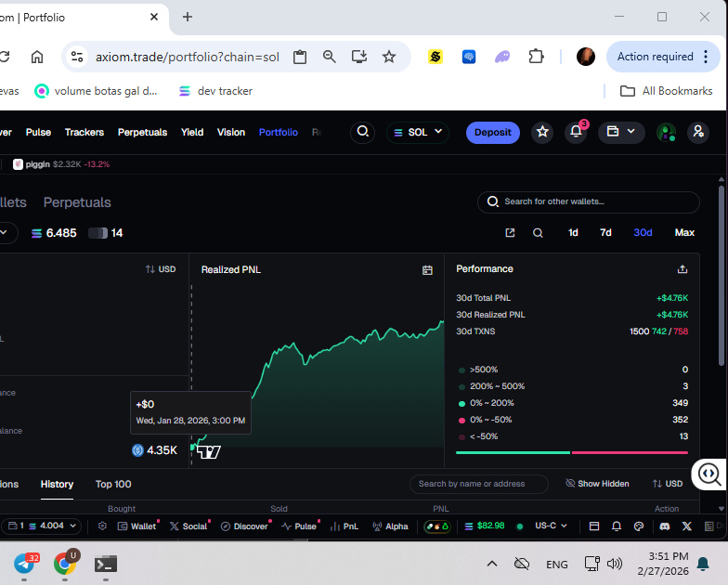Open Discover in bottom bar
This screenshot has height=585, width=728.
click(245, 526)
